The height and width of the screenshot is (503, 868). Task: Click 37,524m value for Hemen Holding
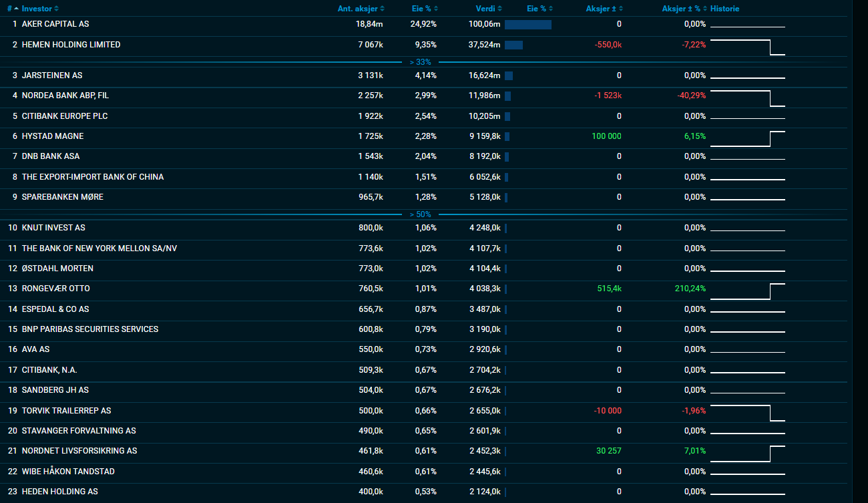tap(485, 45)
